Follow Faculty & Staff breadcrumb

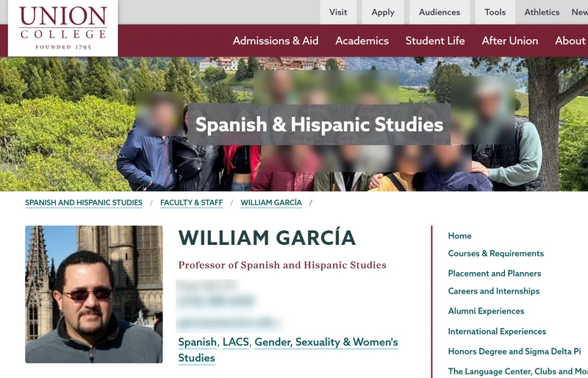click(x=191, y=203)
